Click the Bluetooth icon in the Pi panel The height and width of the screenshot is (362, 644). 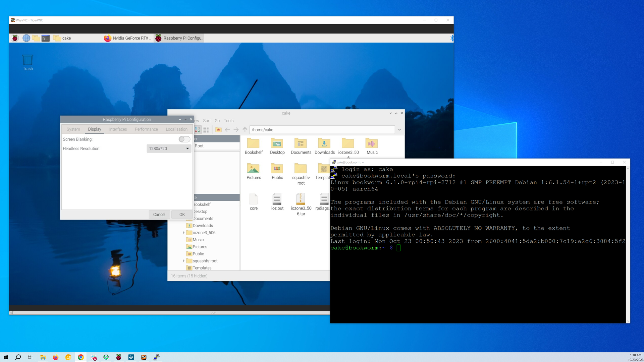point(451,38)
